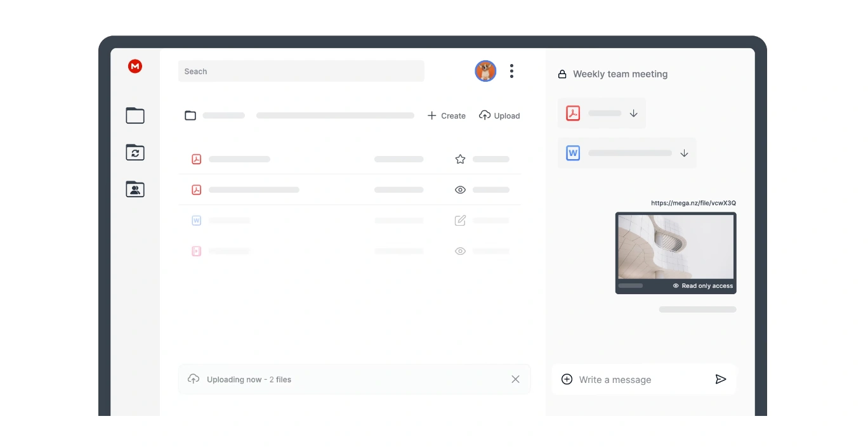This screenshot has height=447, width=868.
Task: Click the Upload button
Action: click(499, 115)
